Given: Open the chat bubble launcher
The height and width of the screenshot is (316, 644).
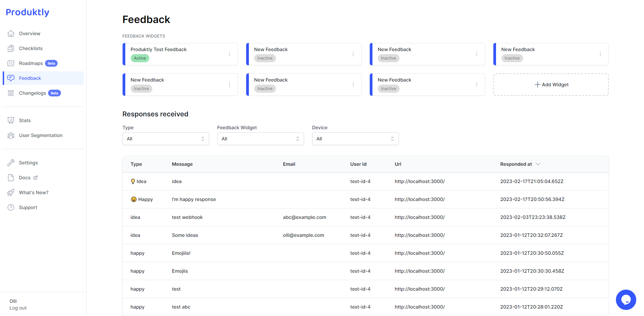Looking at the screenshot, I should [626, 300].
